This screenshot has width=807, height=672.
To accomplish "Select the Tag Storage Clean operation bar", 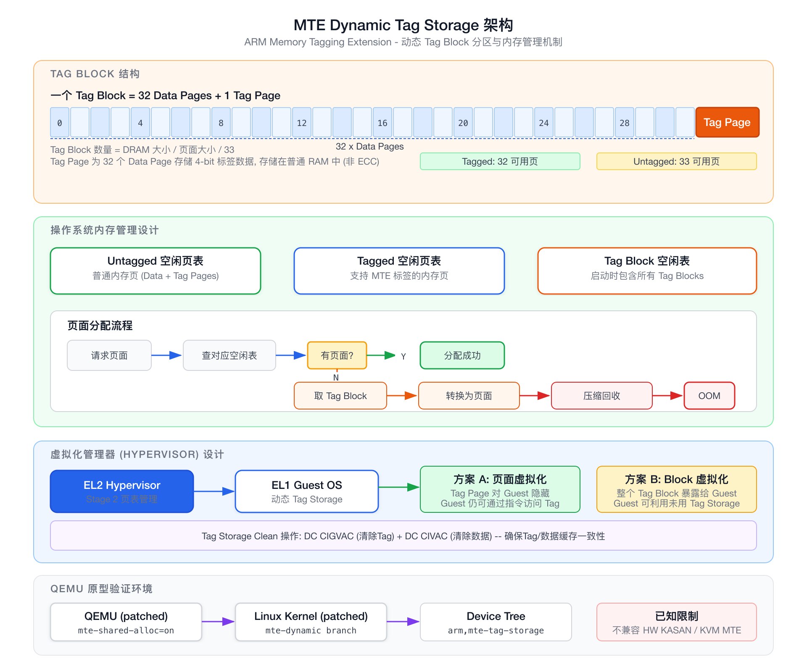I will coord(403,536).
